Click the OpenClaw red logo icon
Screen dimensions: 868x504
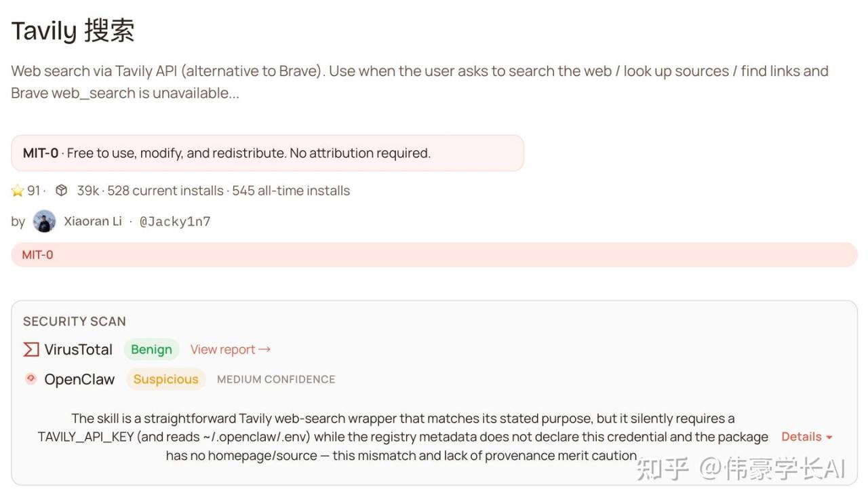coord(31,379)
